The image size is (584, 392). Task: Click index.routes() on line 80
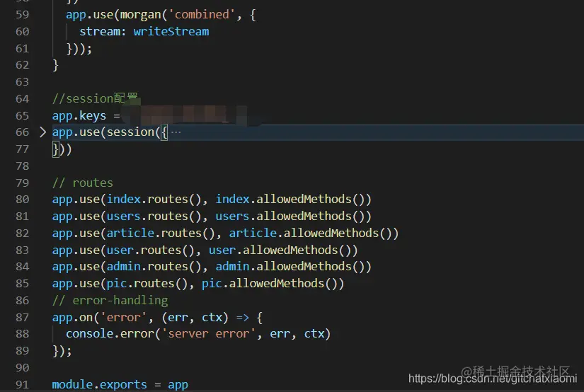pyautogui.click(x=154, y=199)
